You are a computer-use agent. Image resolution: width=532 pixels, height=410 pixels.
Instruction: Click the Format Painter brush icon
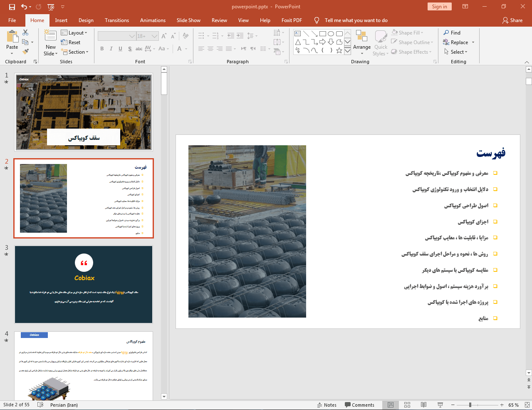coord(25,52)
